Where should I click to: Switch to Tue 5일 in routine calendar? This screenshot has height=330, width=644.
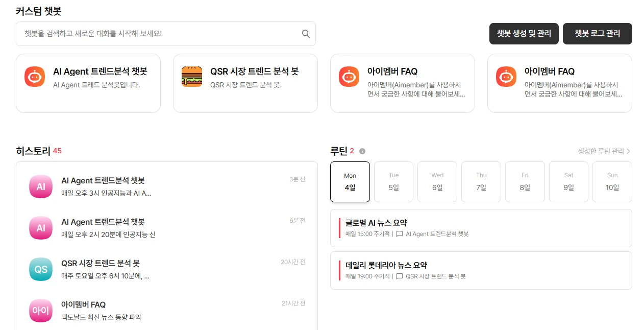[393, 182]
